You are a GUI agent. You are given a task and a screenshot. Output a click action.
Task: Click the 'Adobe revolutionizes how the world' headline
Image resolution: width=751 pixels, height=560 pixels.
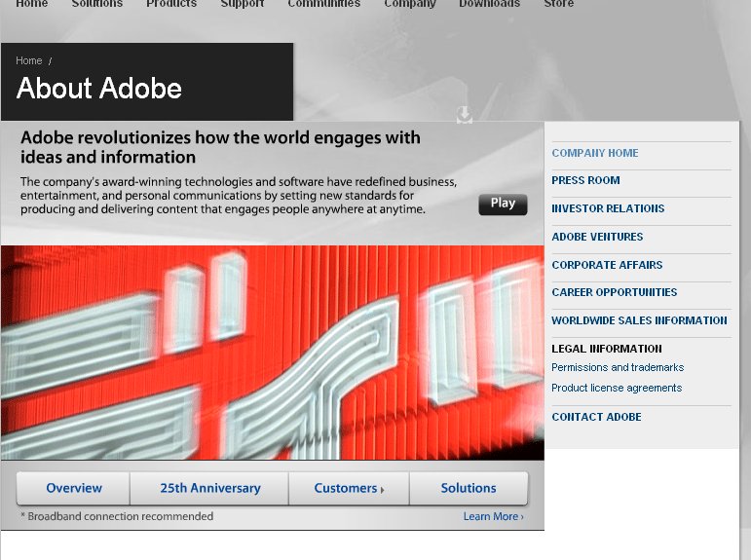(220, 147)
